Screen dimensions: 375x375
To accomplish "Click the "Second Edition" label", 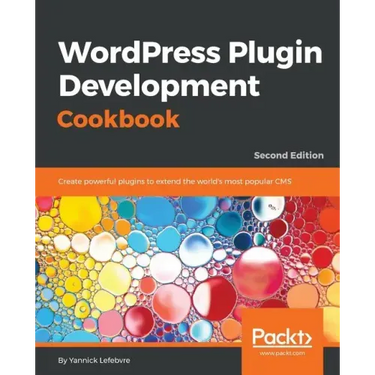I will pos(288,155).
